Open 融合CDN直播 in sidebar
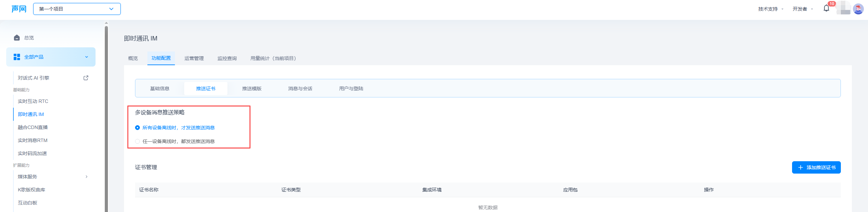The width and height of the screenshot is (868, 212). click(33, 127)
